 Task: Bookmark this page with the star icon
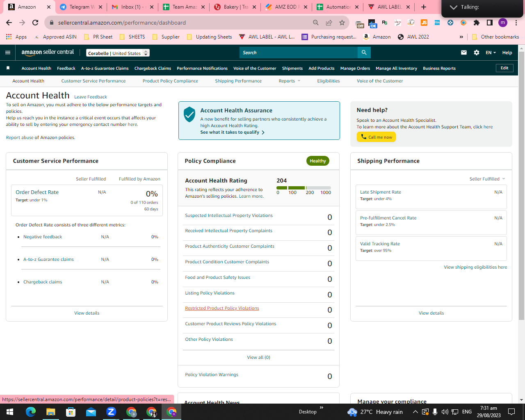(342, 23)
